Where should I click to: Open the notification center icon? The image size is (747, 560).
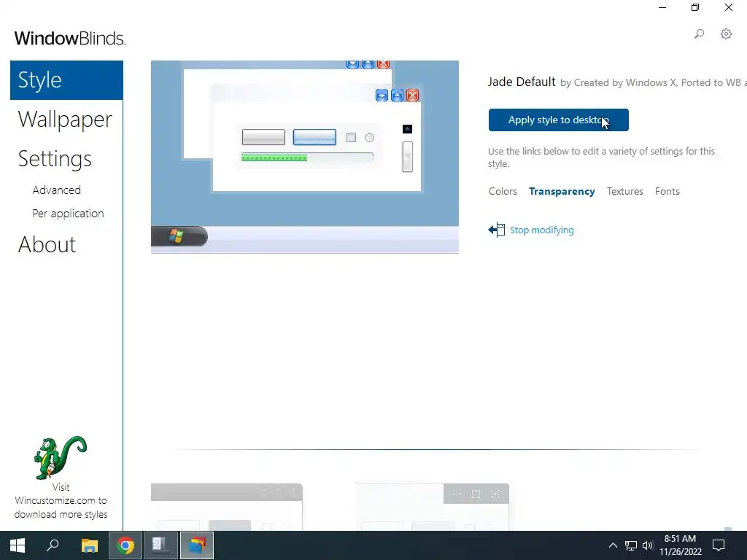[719, 545]
